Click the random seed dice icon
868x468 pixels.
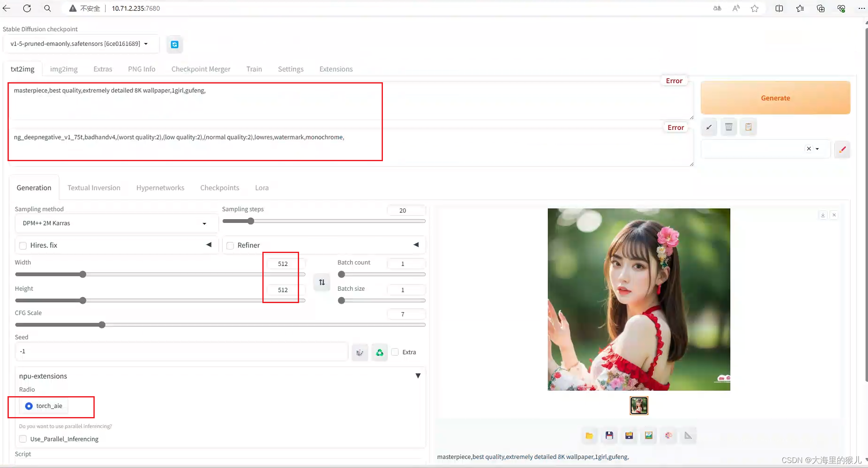(359, 352)
